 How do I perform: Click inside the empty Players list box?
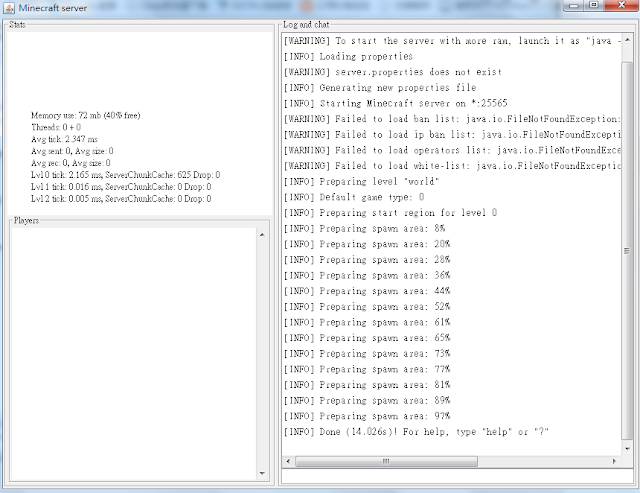click(x=134, y=354)
